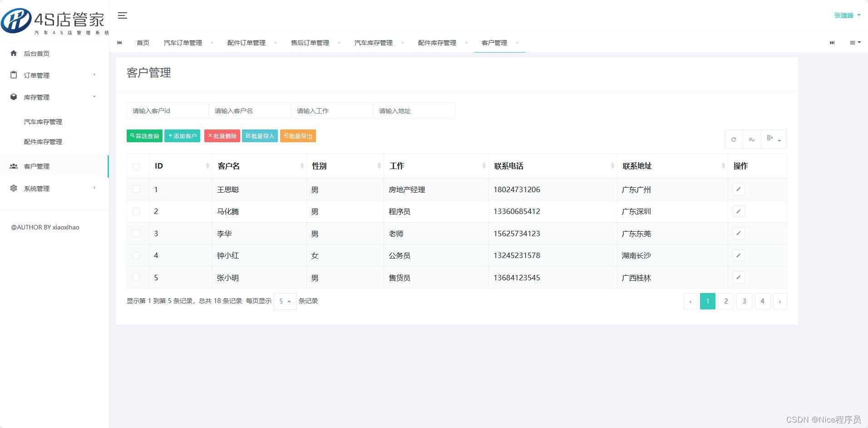Jump tabs right with the forward icon
868x428 pixels.
832,43
